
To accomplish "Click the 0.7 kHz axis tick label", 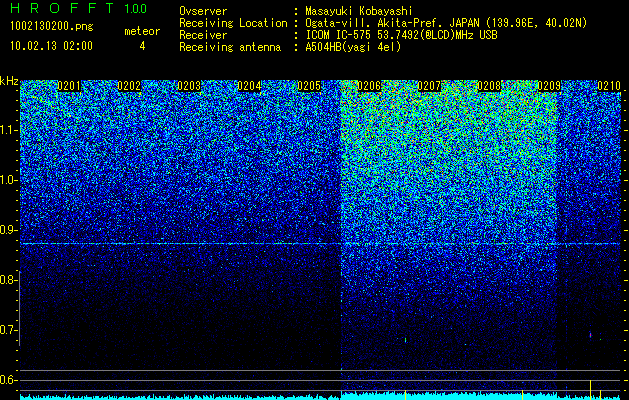I will tap(8, 330).
